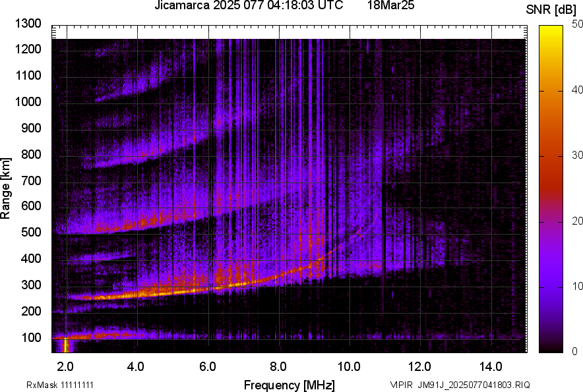
Task: Click the '30' colorbar tick value
Action: 578,155
